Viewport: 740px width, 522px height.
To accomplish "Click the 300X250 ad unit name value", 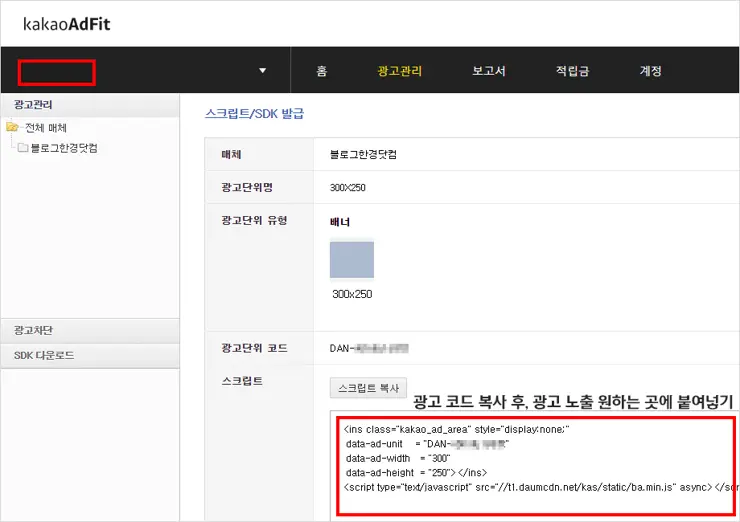I will pos(347,188).
